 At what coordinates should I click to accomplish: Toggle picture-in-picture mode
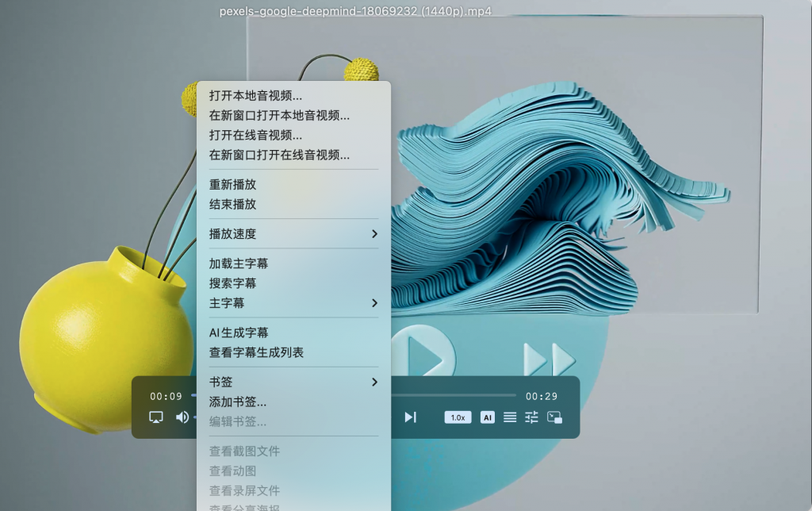point(553,417)
